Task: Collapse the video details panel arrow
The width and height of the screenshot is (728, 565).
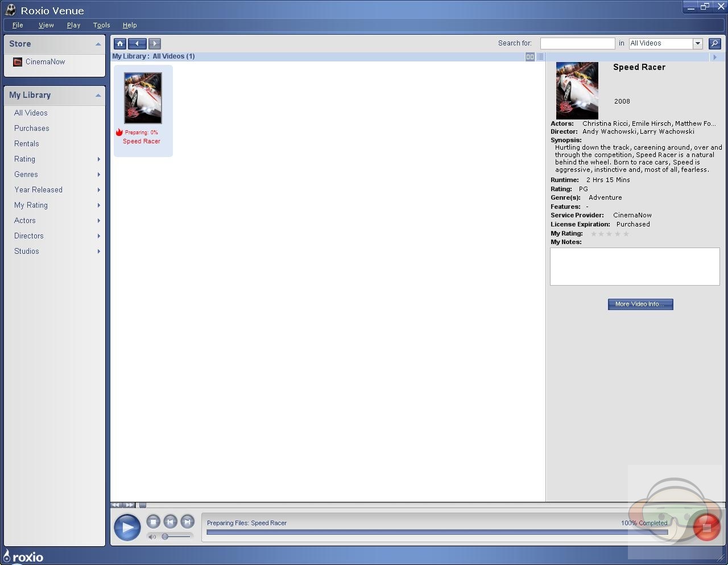Action: (715, 57)
